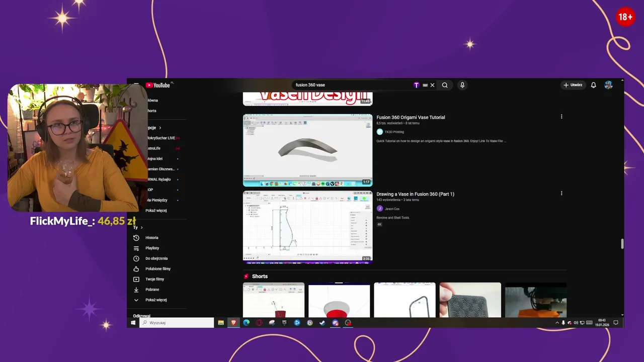Open the Windows notification center icon

point(616,323)
